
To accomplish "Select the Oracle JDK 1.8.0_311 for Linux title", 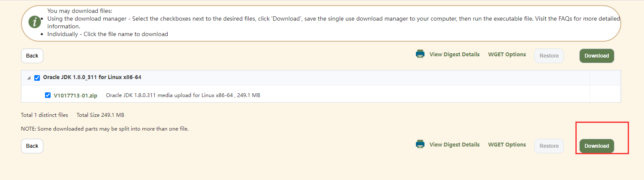I will pyautogui.click(x=92, y=77).
